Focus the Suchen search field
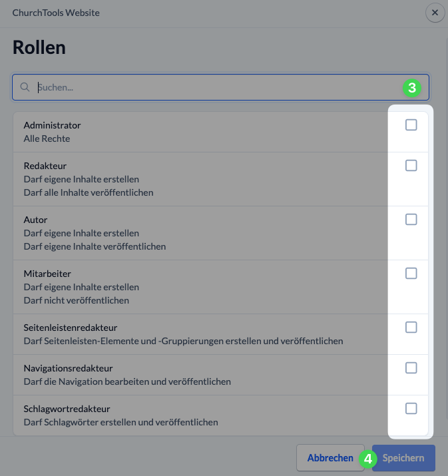 pos(213,87)
